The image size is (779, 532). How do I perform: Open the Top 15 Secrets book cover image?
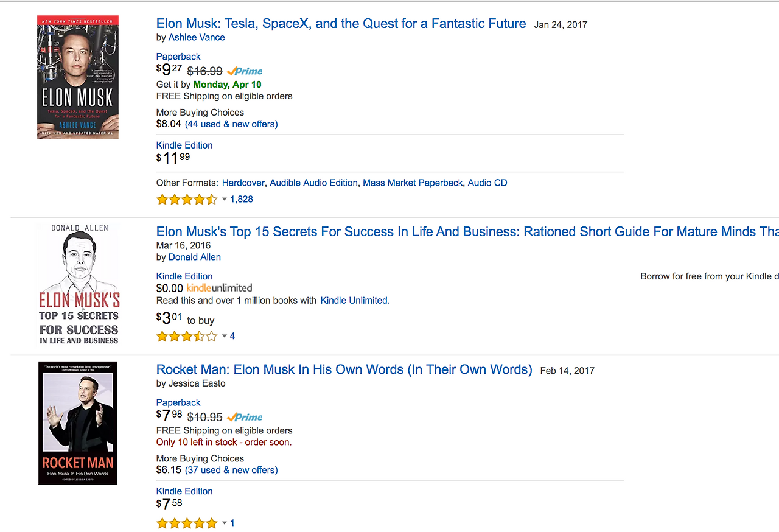(x=79, y=284)
